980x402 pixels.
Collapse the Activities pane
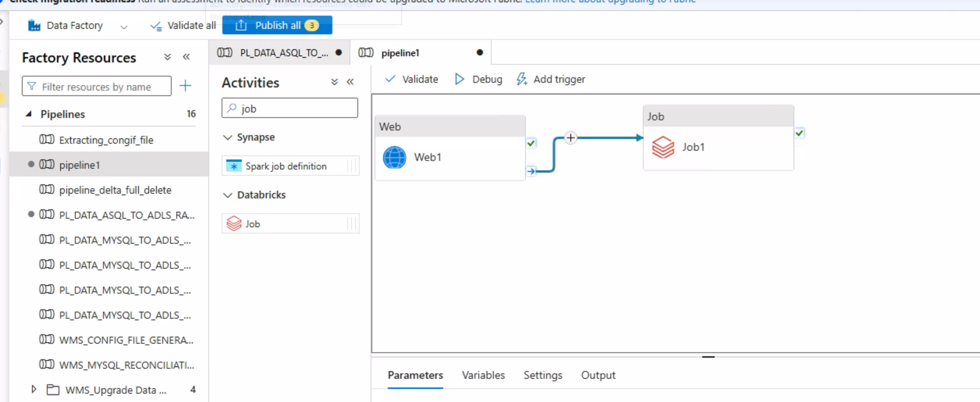[351, 82]
